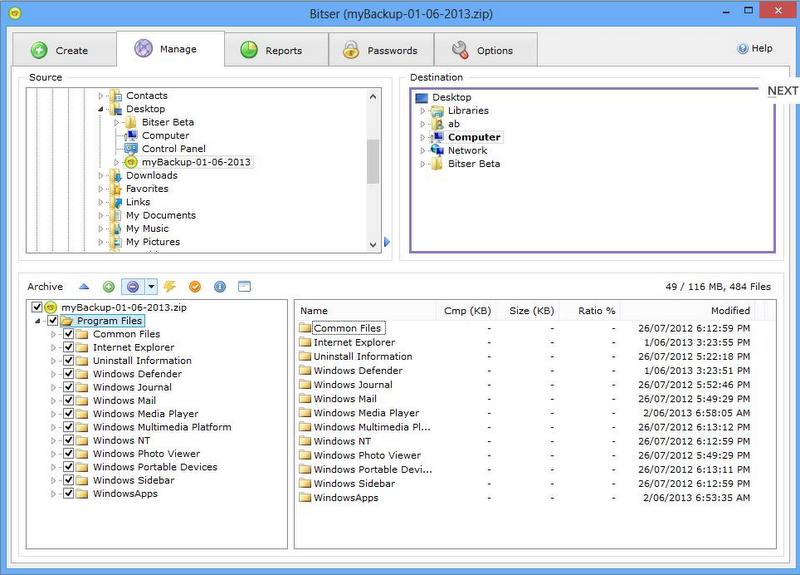Collapse the Program Files node in Archive tree
Viewport: 800px width, 575px height.
(38, 321)
